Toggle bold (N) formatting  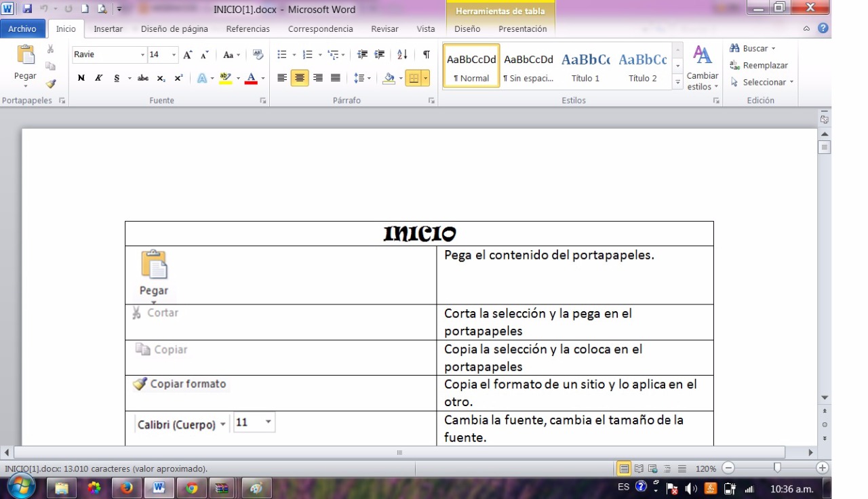tap(81, 78)
